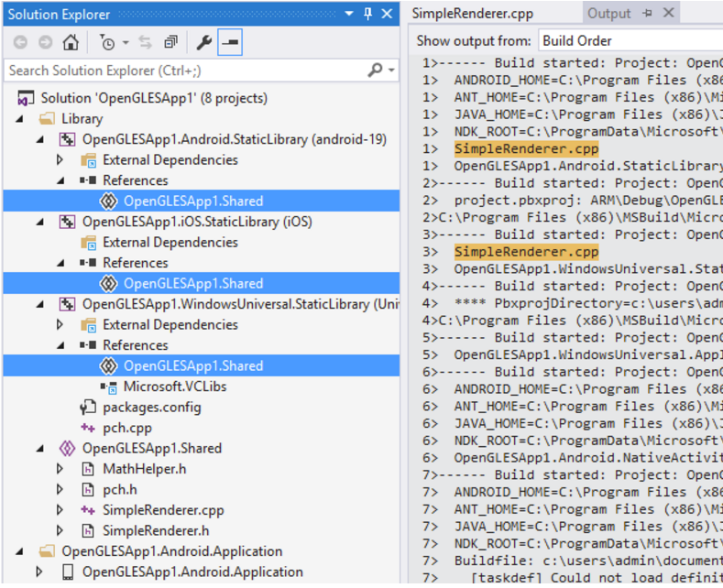723x588 pixels.
Task: Switch to the SimpleRenderer.cpp tab
Action: point(472,14)
